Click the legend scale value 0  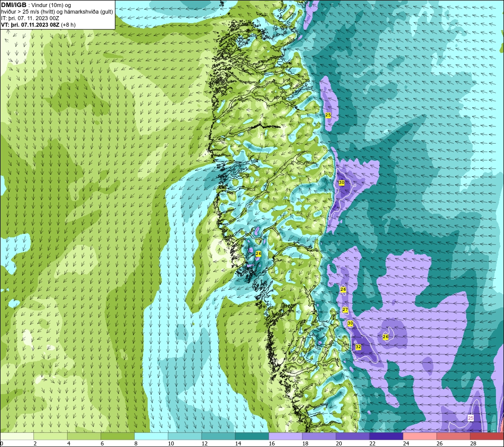(x=2, y=443)
